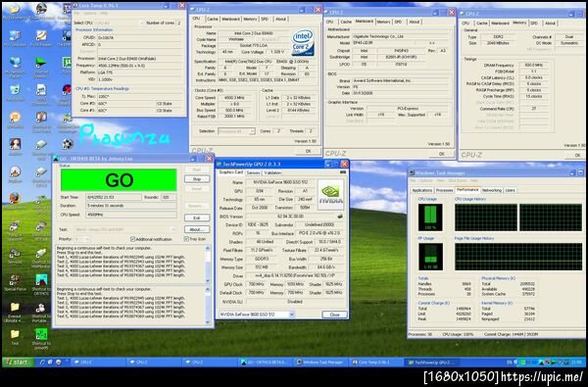
Task: Click the CPU Speed field in ORTHOS
Action: [131, 215]
